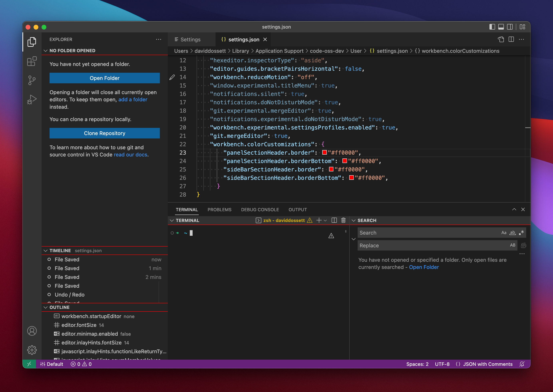Click Explorer more actions ellipsis

(158, 39)
